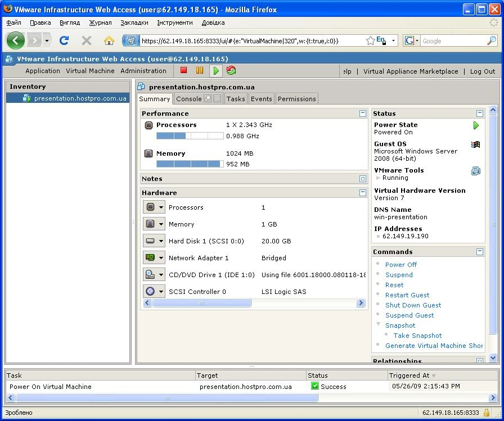Click the virtual machine icon beside presentation.hostpro.com.ua title
Viewport: 504px width, 421px height.
pos(141,87)
